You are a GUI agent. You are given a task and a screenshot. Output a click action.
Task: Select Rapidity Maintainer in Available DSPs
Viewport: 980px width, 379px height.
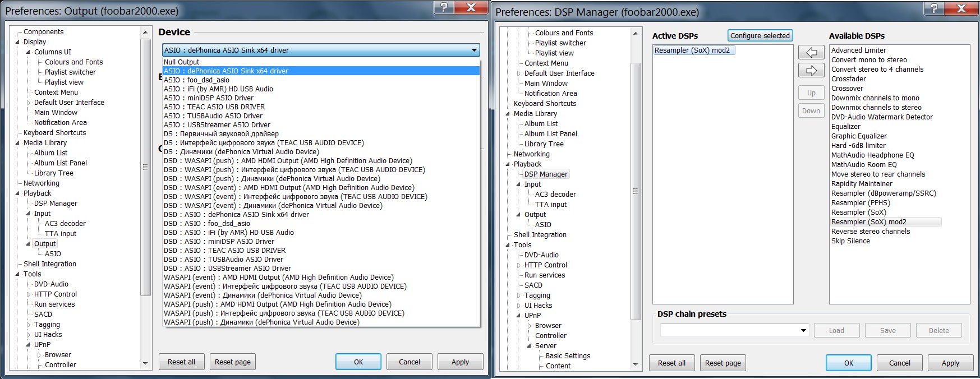tap(862, 183)
